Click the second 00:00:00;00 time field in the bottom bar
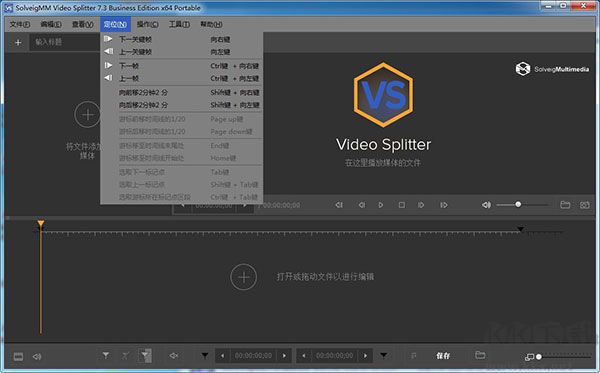The image size is (600, 373). coord(334,356)
